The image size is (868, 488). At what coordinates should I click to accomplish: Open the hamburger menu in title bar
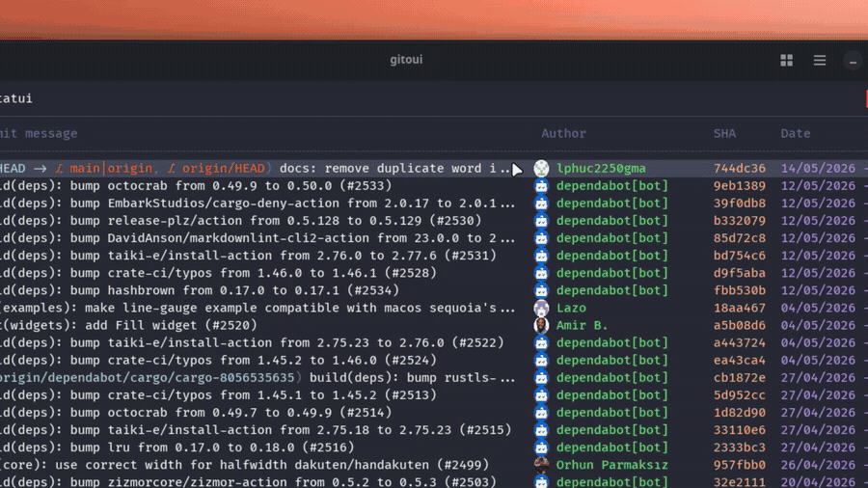[819, 61]
